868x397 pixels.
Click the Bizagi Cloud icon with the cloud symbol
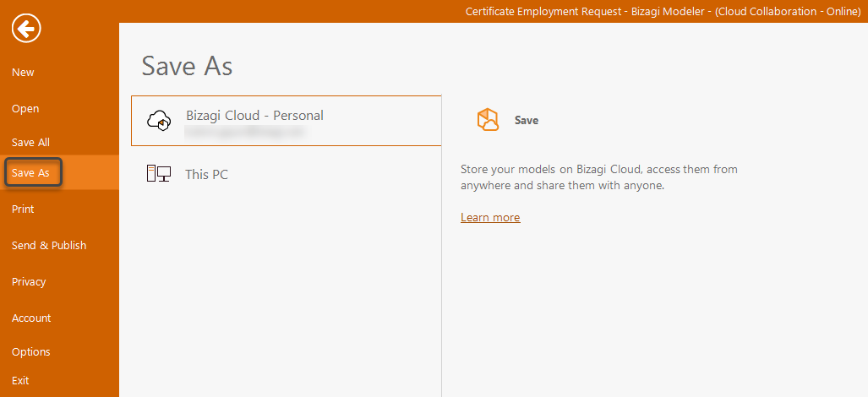[159, 121]
